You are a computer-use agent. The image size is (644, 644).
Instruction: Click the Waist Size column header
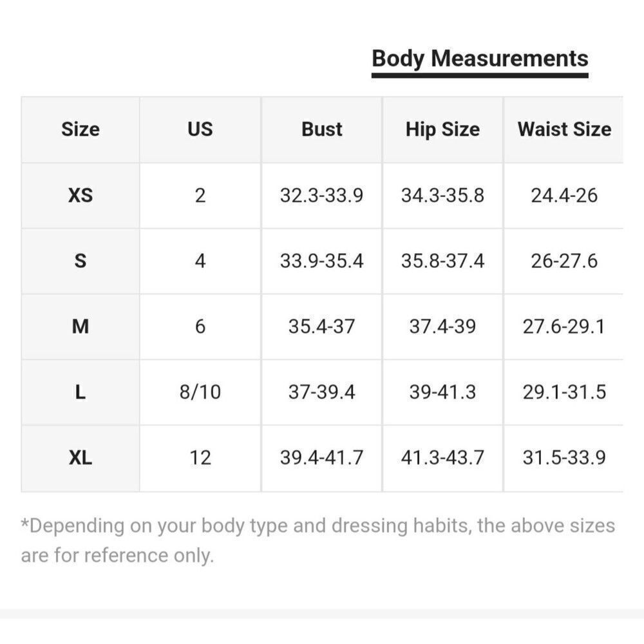[564, 129]
